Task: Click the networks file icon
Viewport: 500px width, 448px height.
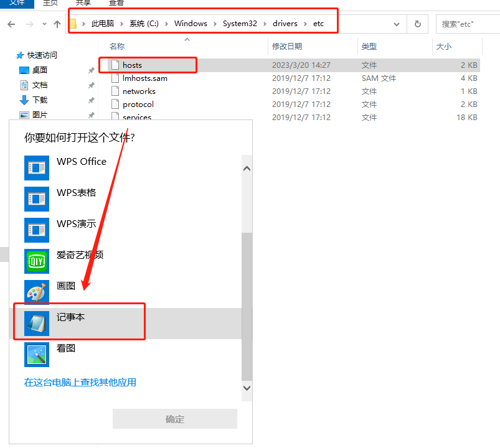Action: click(115, 91)
